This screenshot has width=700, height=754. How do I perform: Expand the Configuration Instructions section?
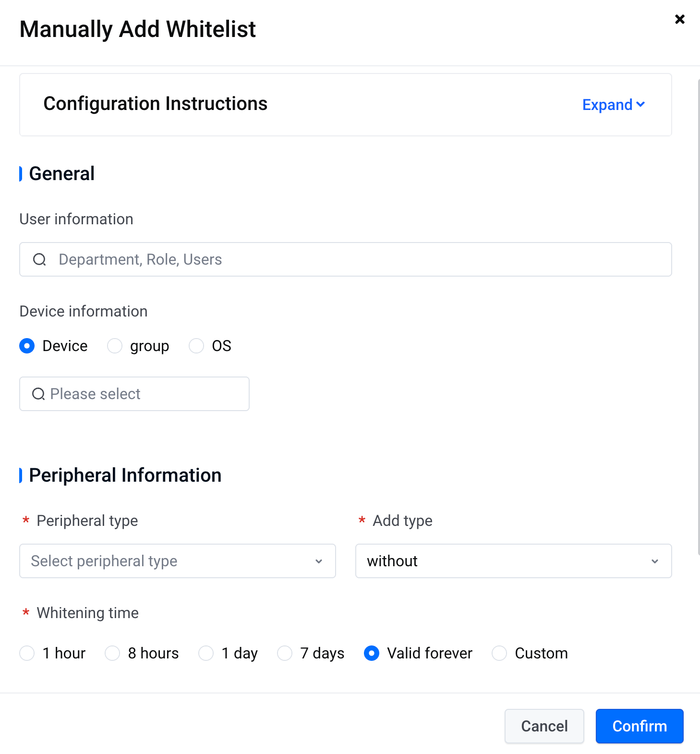pos(613,105)
